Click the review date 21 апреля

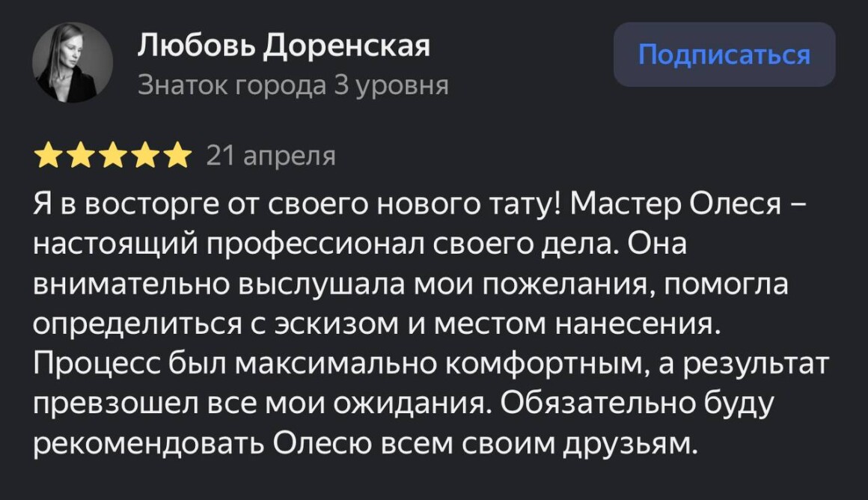[x=271, y=156]
